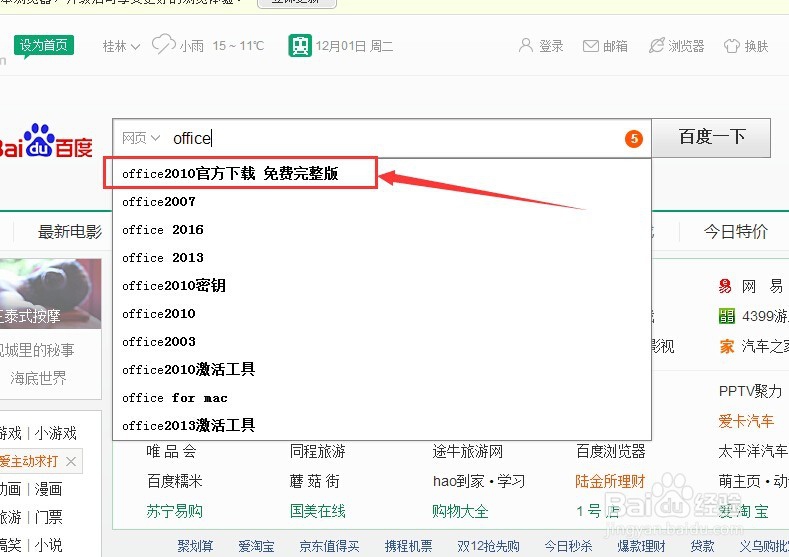This screenshot has height=557, width=789.
Task: Open the 百度糯米 link
Action: tap(175, 481)
